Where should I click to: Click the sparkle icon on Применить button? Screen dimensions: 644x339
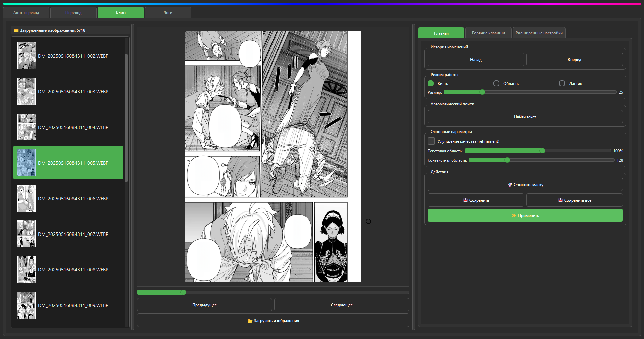[514, 216]
